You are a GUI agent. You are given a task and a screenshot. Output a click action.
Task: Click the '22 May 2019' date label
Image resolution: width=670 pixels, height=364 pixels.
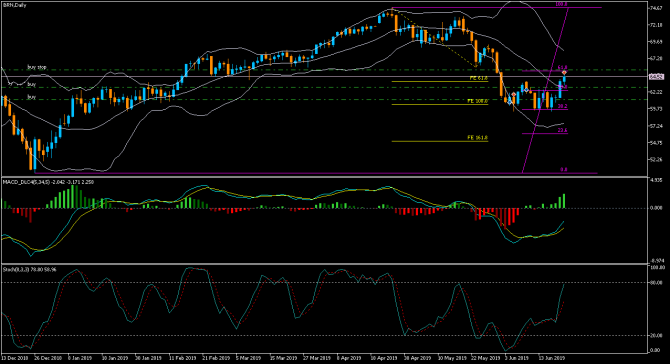(485, 358)
